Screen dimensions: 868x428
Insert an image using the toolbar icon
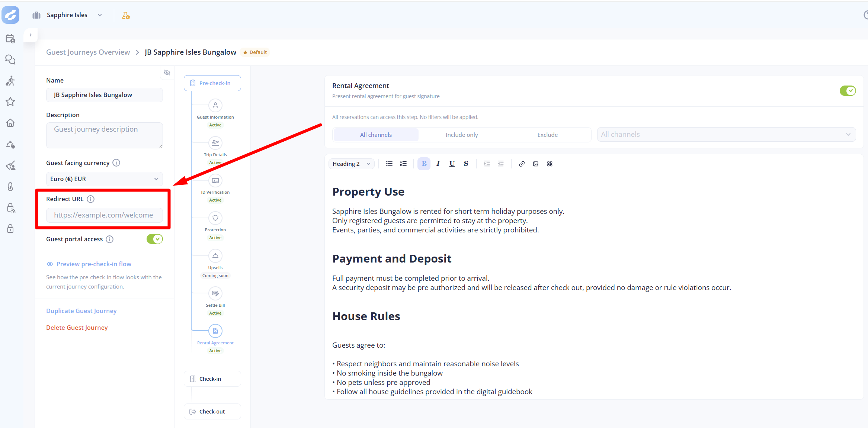tap(536, 164)
